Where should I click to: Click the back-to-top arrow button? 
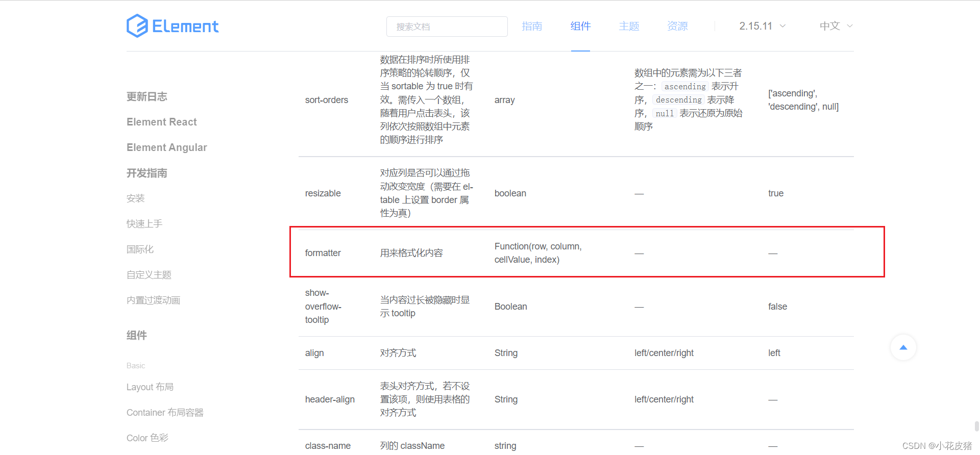tap(903, 347)
